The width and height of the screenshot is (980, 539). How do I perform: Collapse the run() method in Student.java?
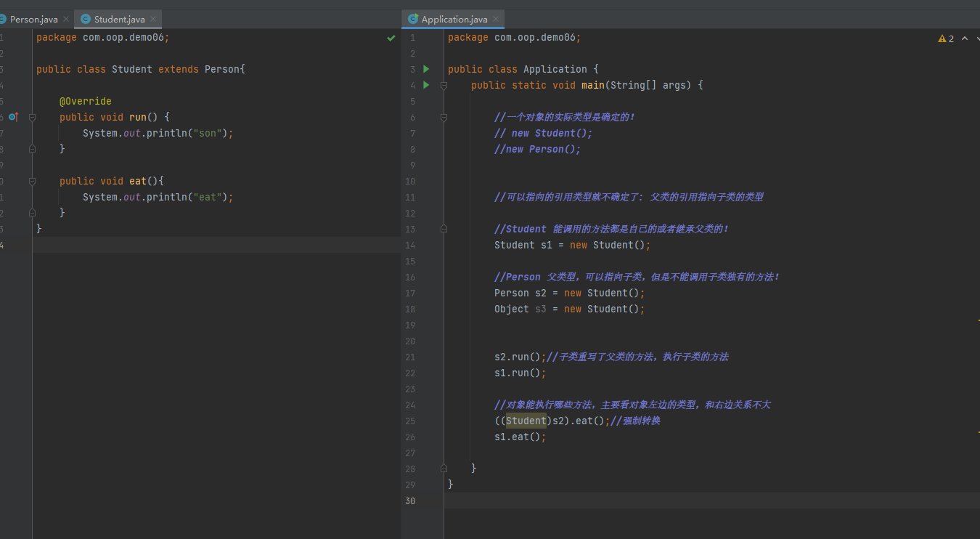32,117
